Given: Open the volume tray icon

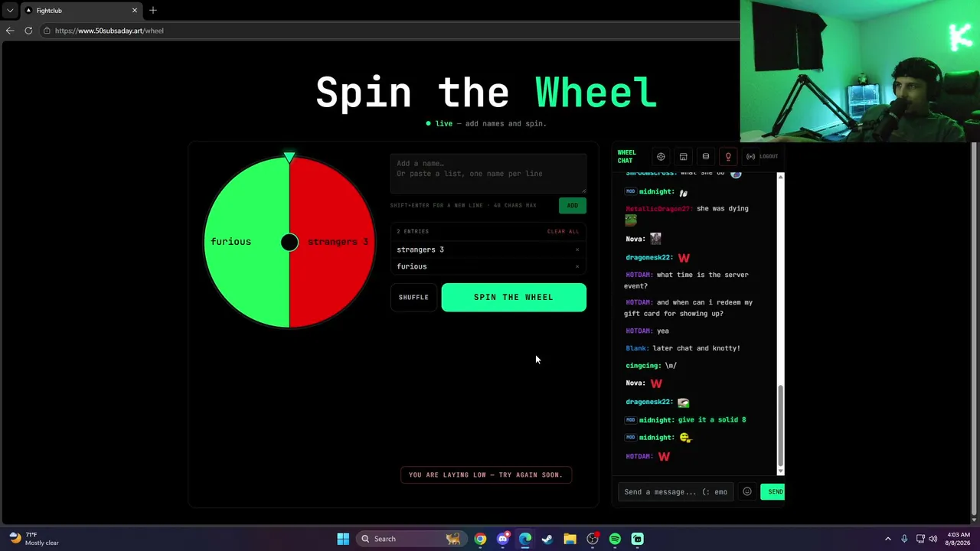Looking at the screenshot, I should [x=933, y=539].
